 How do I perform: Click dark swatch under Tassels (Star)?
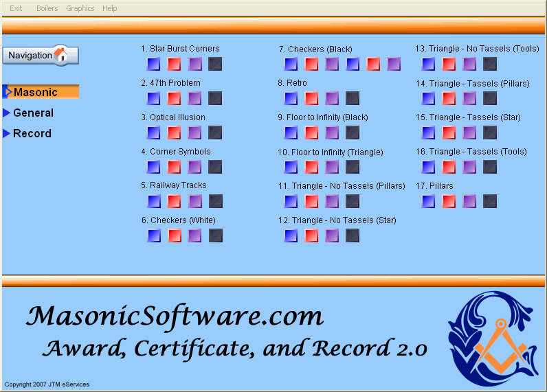[490, 132]
